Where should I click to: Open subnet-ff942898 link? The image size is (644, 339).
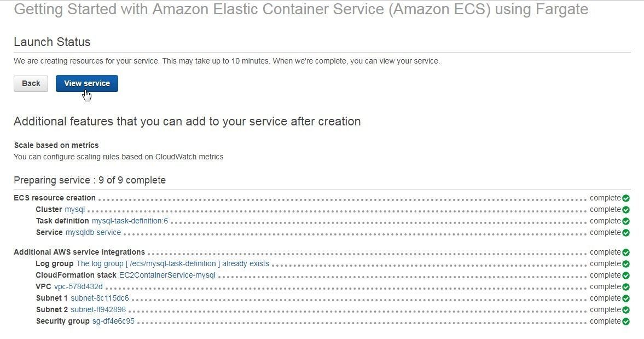[x=98, y=310]
